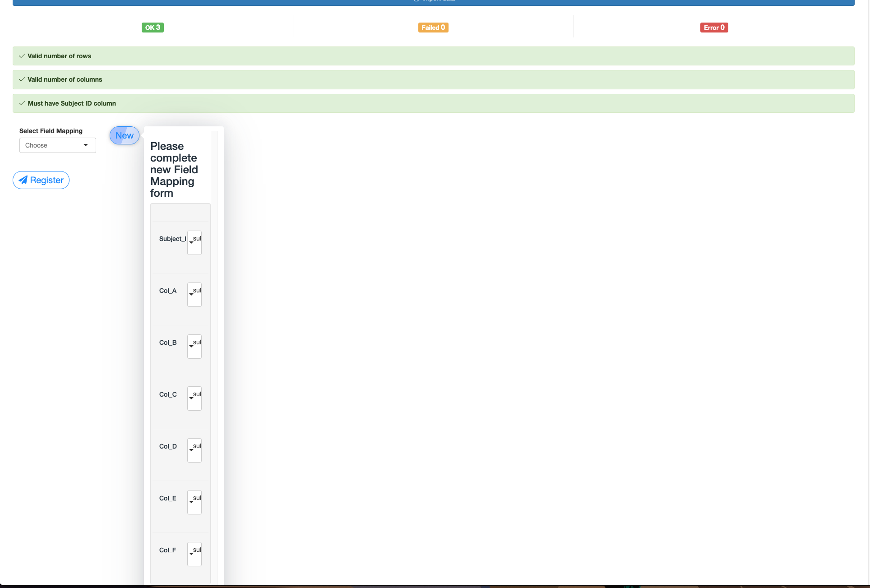Click the orange Failed 0 status badge
This screenshot has height=588, width=870.
[433, 28]
